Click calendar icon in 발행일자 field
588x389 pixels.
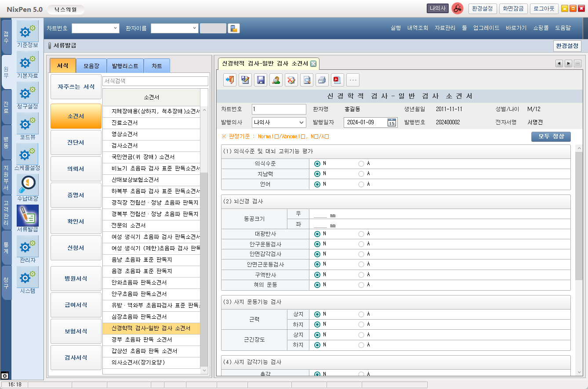[391, 122]
